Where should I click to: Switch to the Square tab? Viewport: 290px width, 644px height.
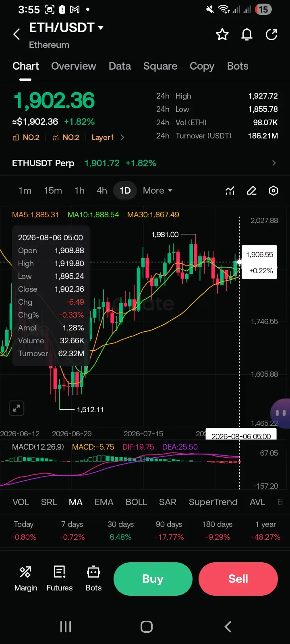160,66
